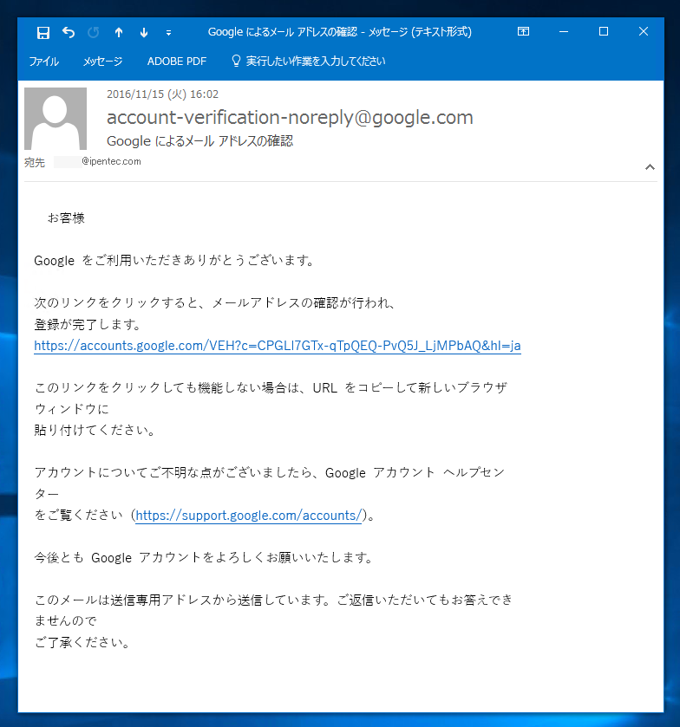Screen dimensions: 680x727
Task: Select the 宛先 label
Action: [35, 162]
